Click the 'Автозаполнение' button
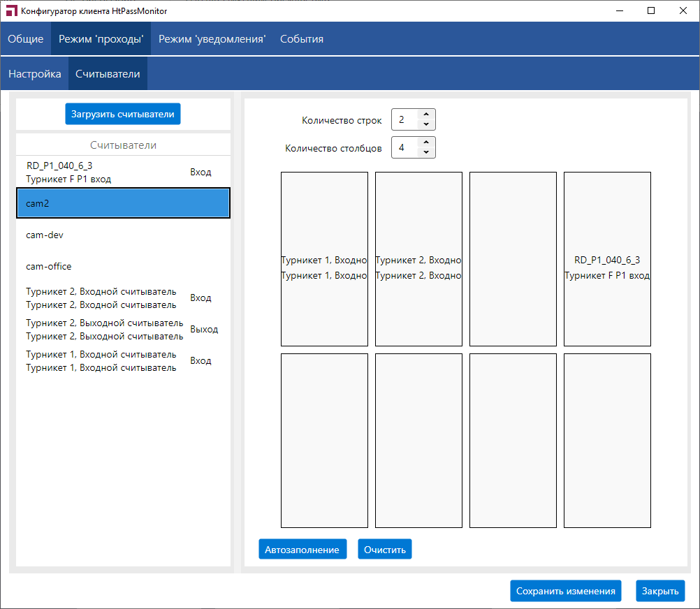Viewport: 700px width, 609px height. pyautogui.click(x=302, y=550)
